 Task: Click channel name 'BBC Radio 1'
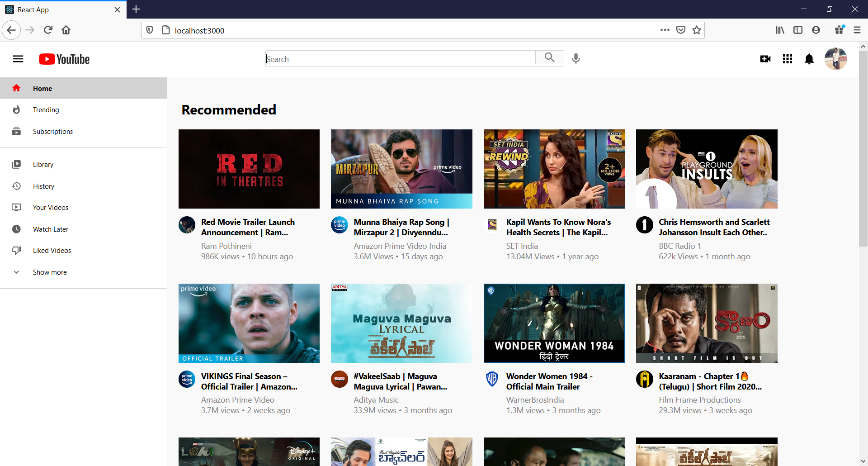tap(679, 246)
